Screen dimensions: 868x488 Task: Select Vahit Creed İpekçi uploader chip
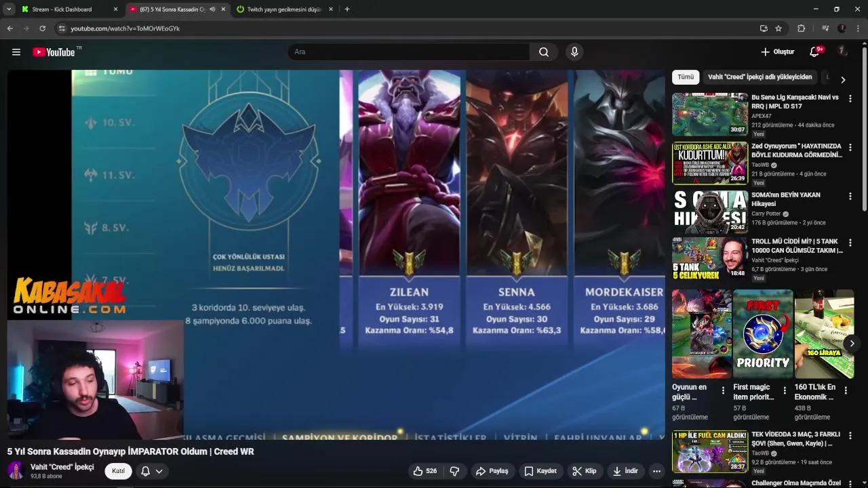[759, 77]
